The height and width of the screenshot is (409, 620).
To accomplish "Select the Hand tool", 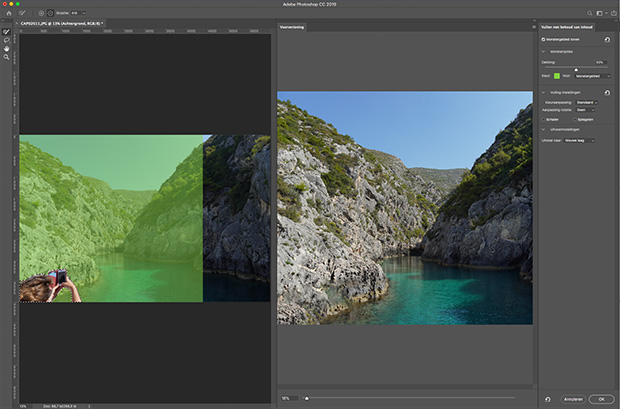I will pos(6,49).
